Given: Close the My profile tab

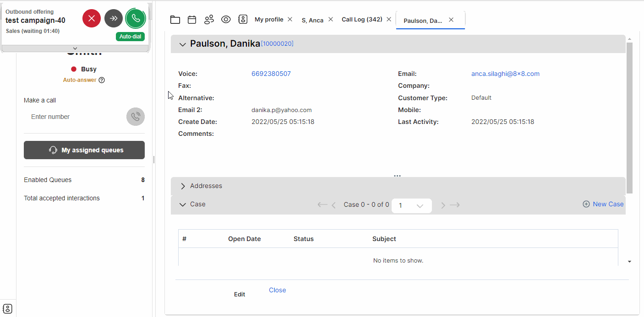Looking at the screenshot, I should (290, 19).
